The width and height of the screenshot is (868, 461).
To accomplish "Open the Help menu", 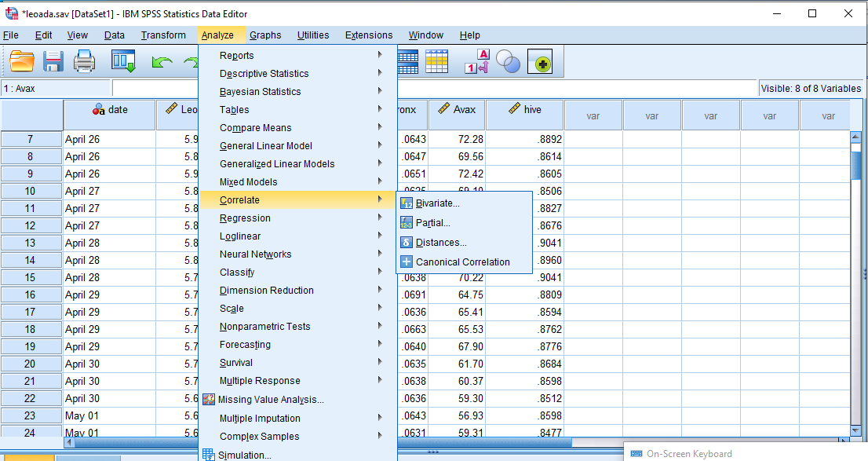I will point(469,35).
